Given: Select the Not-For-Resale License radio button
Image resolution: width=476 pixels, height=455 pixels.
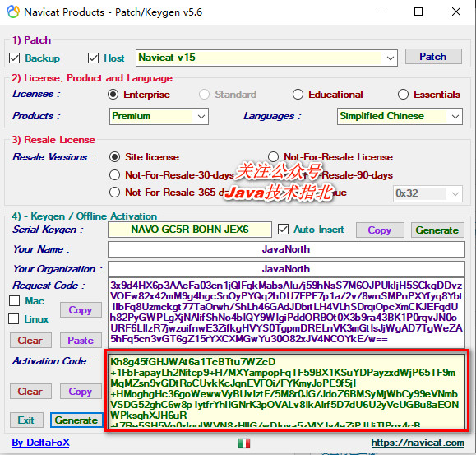Looking at the screenshot, I should coord(273,157).
